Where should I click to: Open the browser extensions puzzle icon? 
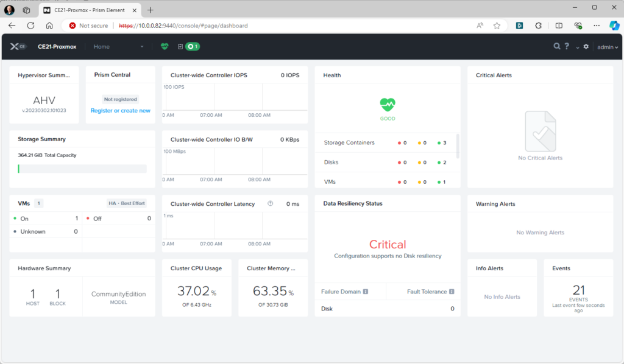point(539,26)
